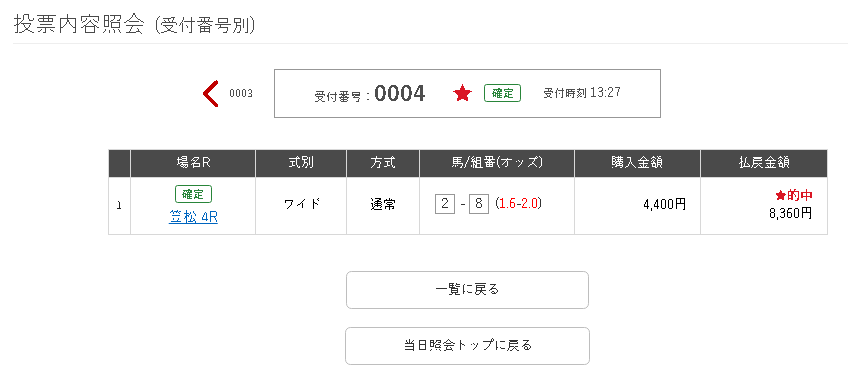Viewport: 848px width, 379px height.
Task: Click the 0003 previous receipt number
Action: [241, 94]
